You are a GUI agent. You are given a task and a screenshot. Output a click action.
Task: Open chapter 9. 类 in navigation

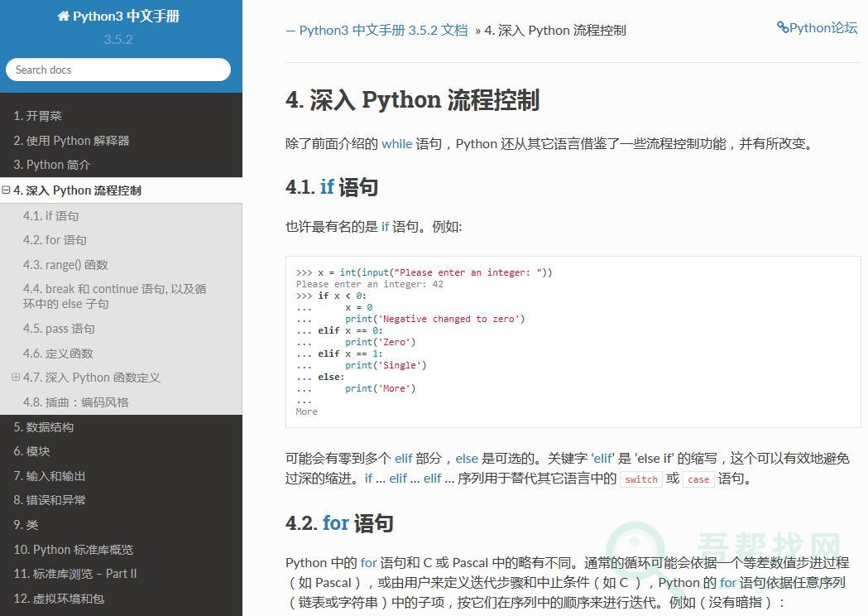26,524
